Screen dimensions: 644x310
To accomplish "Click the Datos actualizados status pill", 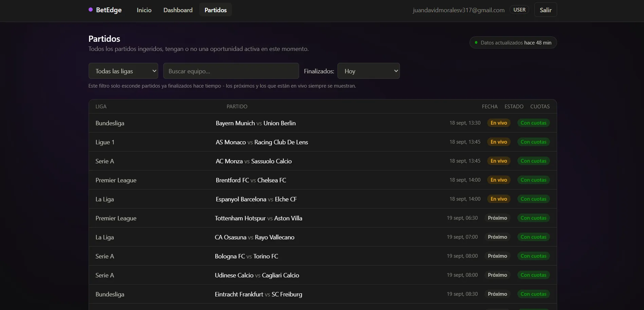I will [513, 42].
